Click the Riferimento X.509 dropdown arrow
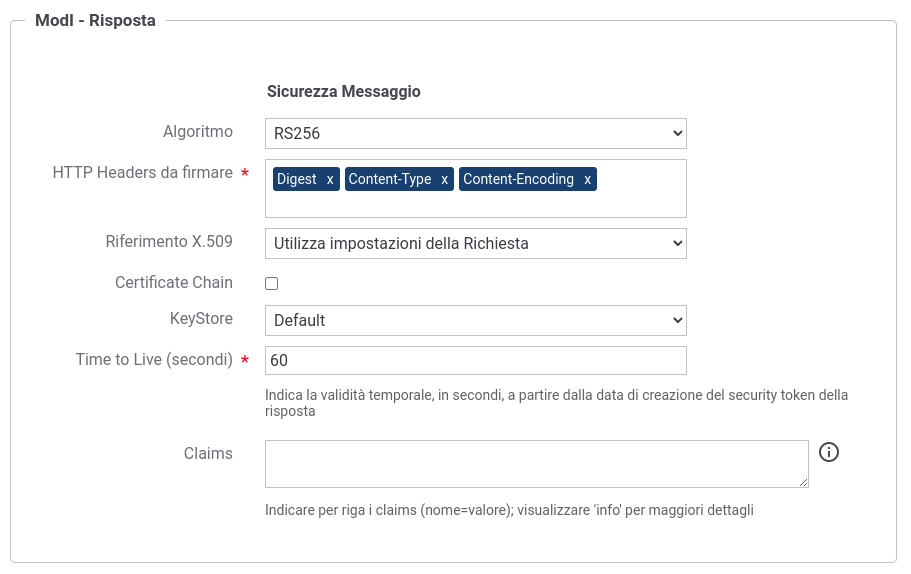The height and width of the screenshot is (574, 911). tap(677, 243)
